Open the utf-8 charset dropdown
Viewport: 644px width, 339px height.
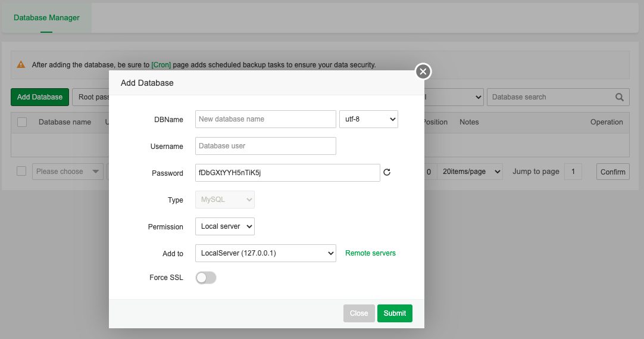click(x=368, y=119)
